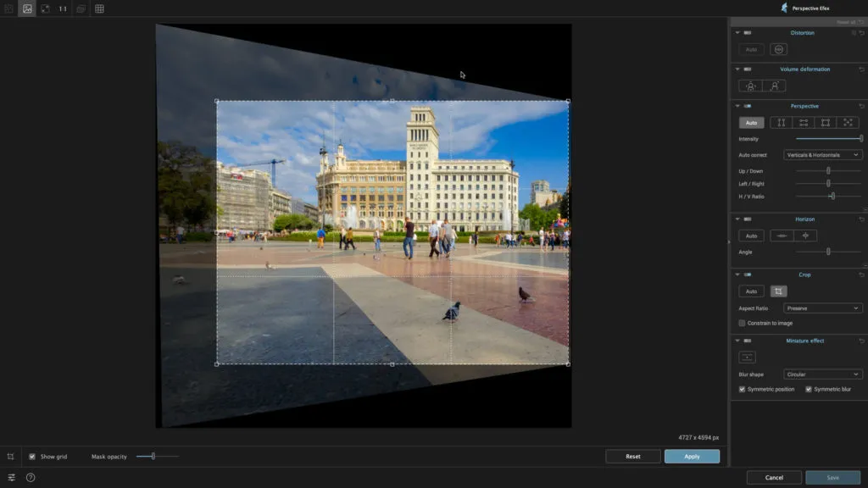Image resolution: width=868 pixels, height=488 pixels.
Task: Apply horizontal/vertical volume deformation correction
Action: 750,86
